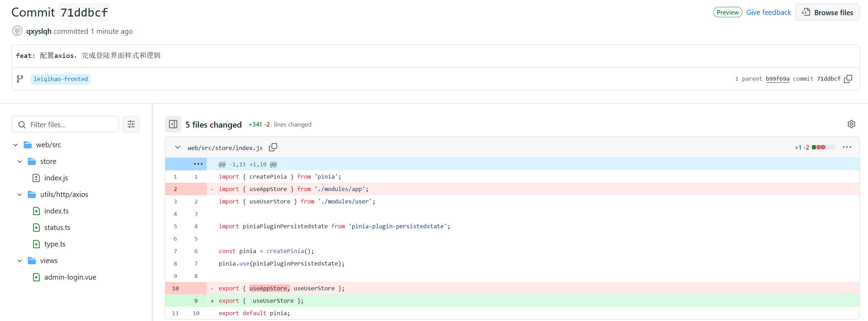Expand hidden lines in diff hunk header

click(198, 164)
